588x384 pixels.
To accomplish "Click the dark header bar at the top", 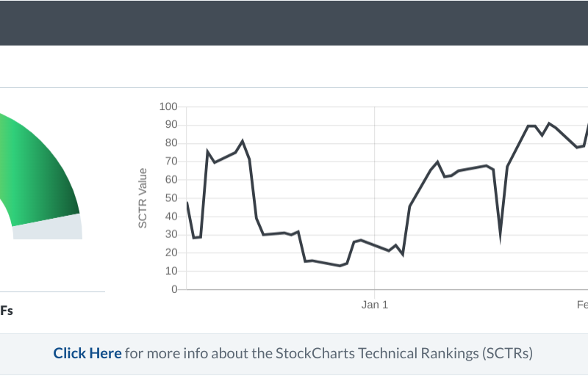I will tap(294, 23).
